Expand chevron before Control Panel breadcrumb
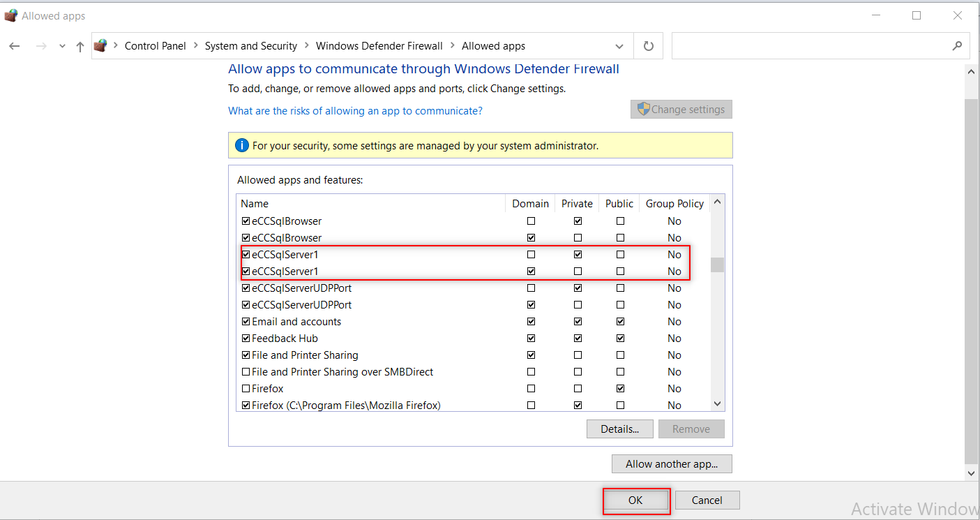The image size is (980, 520). point(116,46)
